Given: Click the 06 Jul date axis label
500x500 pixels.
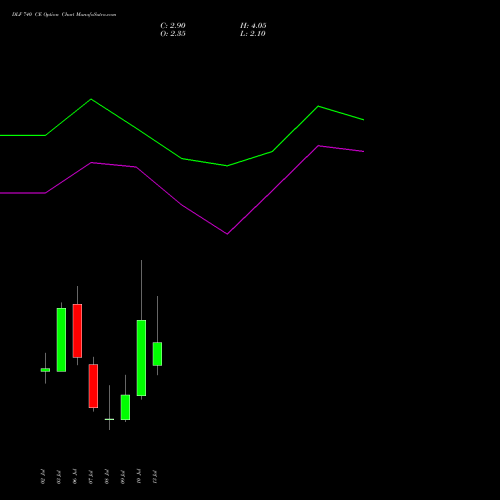Looking at the screenshot, I should pyautogui.click(x=75, y=477).
